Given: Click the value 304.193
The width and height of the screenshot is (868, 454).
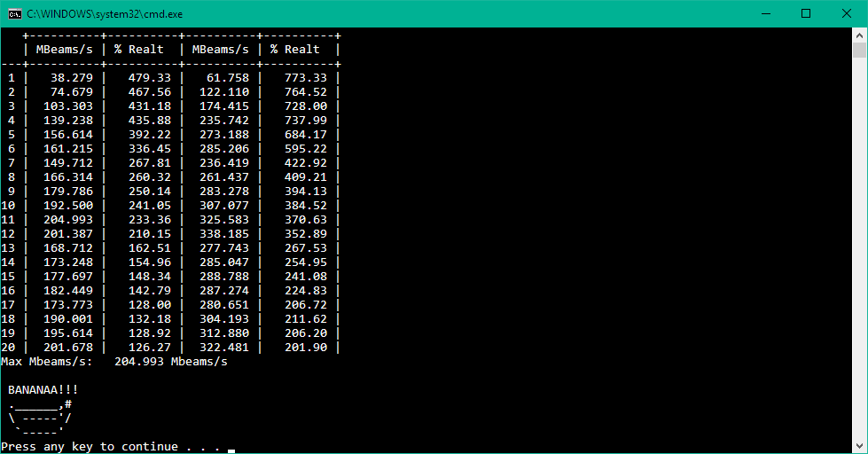Looking at the screenshot, I should tap(224, 319).
